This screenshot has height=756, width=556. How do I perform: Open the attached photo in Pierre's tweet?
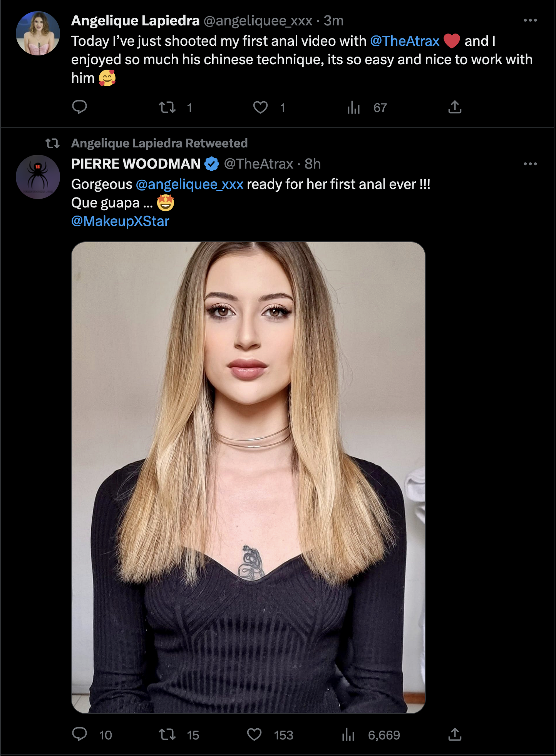248,477
